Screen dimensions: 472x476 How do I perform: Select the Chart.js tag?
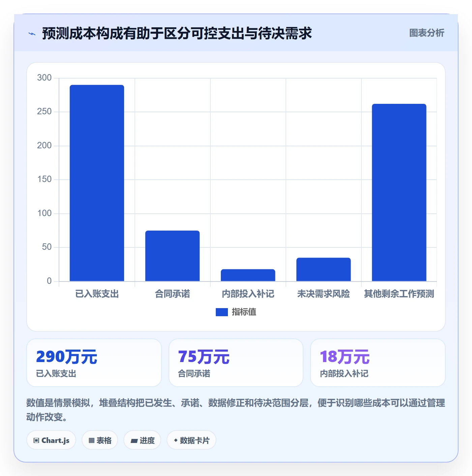coord(51,440)
